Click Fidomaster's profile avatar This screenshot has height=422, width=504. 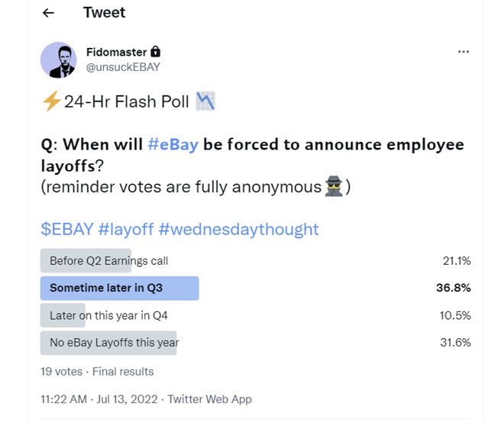(x=59, y=60)
